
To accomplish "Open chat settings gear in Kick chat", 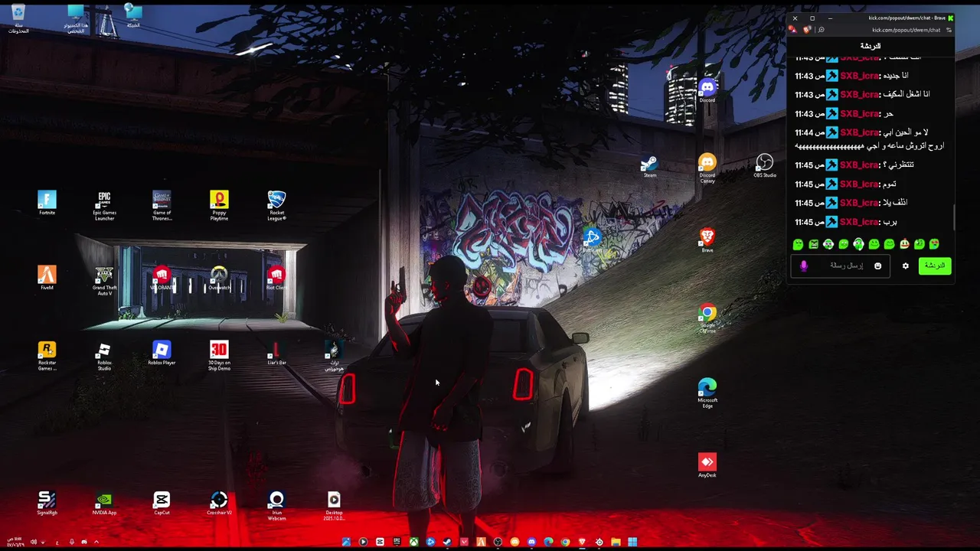I will tap(905, 266).
